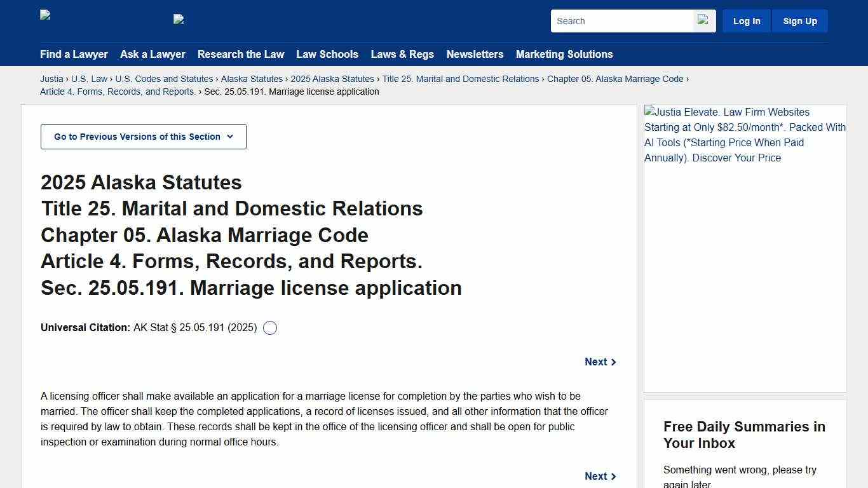Open the Justia Elevate advertisement banner
This screenshot has height=488, width=868.
tap(744, 135)
